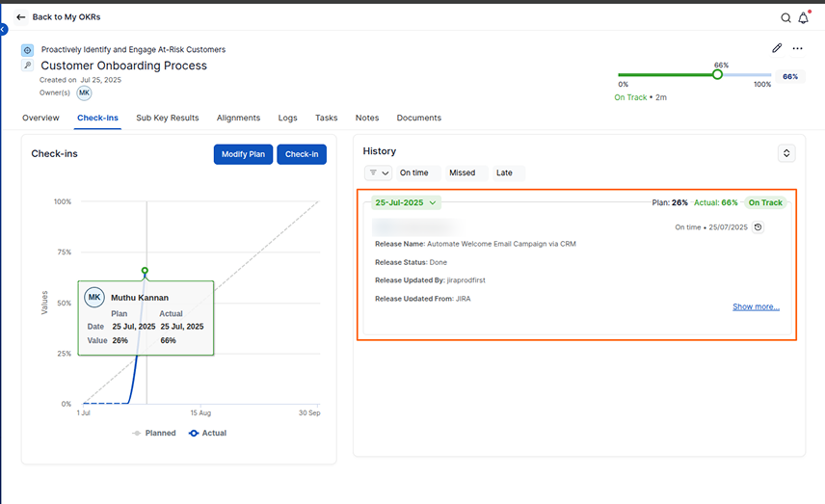825x504 pixels.
Task: Click Release Name: Automate Welcome Email text
Action: (x=476, y=244)
